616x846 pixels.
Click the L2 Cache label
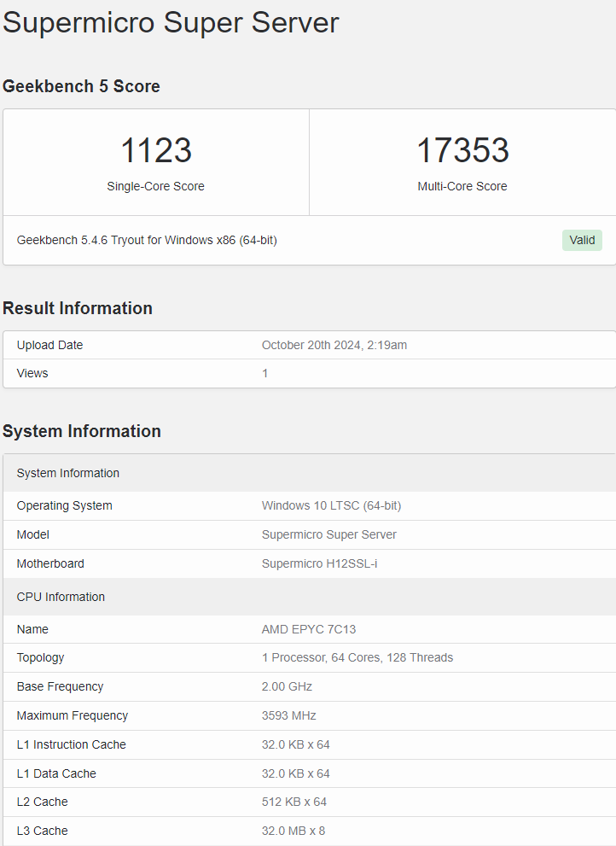point(42,802)
